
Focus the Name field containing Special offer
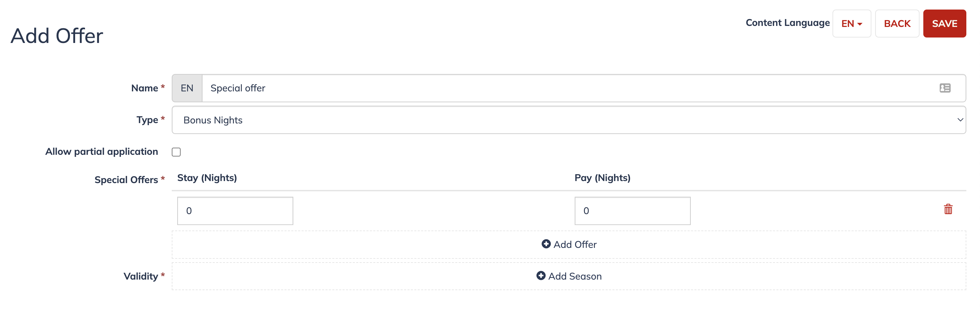[584, 88]
